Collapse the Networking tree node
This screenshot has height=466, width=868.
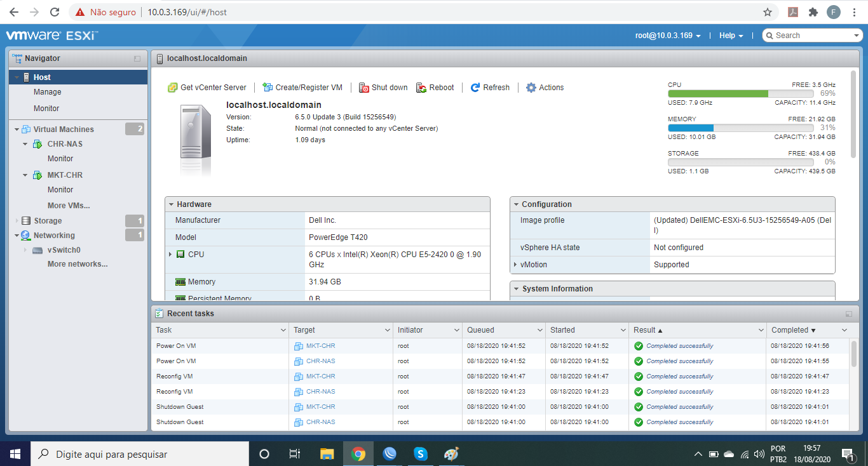(x=17, y=236)
